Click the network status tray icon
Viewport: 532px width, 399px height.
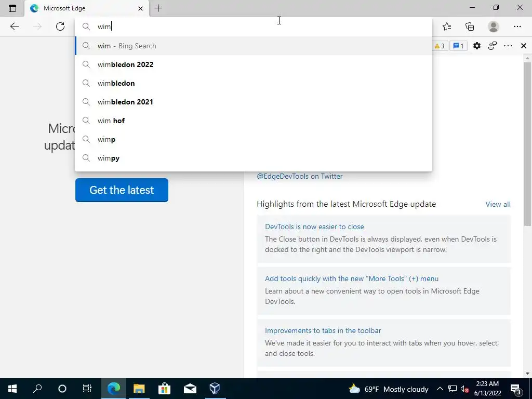point(453,389)
